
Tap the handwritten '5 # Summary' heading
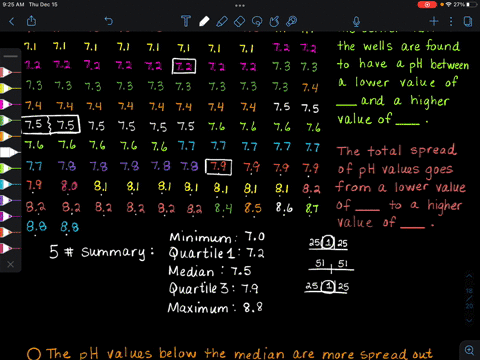click(x=102, y=252)
